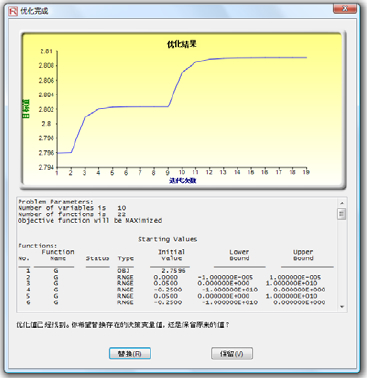The height and width of the screenshot is (378, 367).
Task: Click the 'Objective function will be MAXimized' line
Action: point(90,221)
